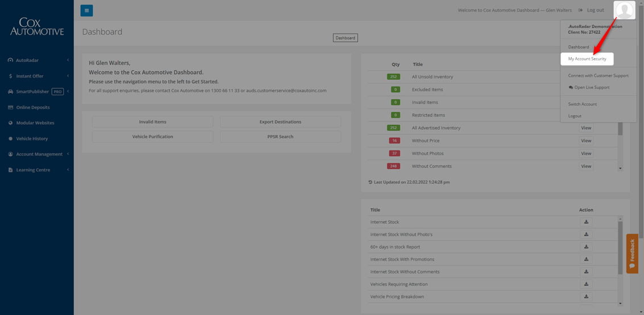Screen dimensions: 644x315
Task: Select Dashboard in the profile dropdown
Action: (x=578, y=47)
